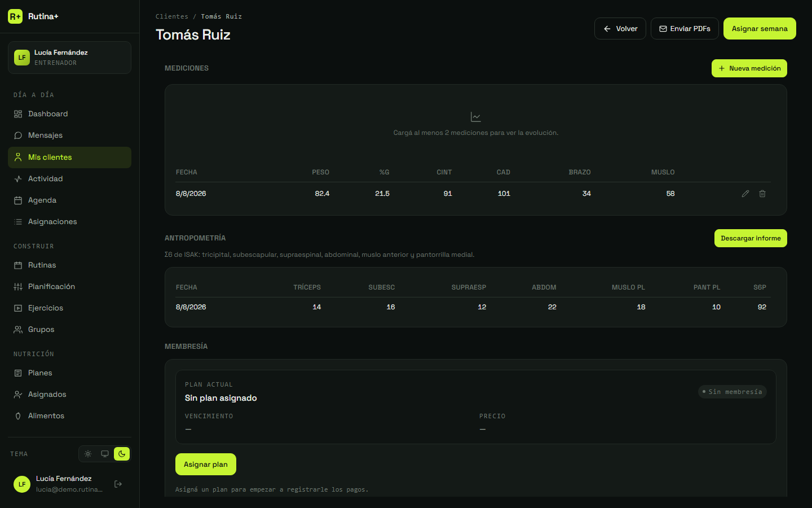The width and height of the screenshot is (812, 508).
Task: Click the Sin membresía status badge
Action: click(x=732, y=392)
